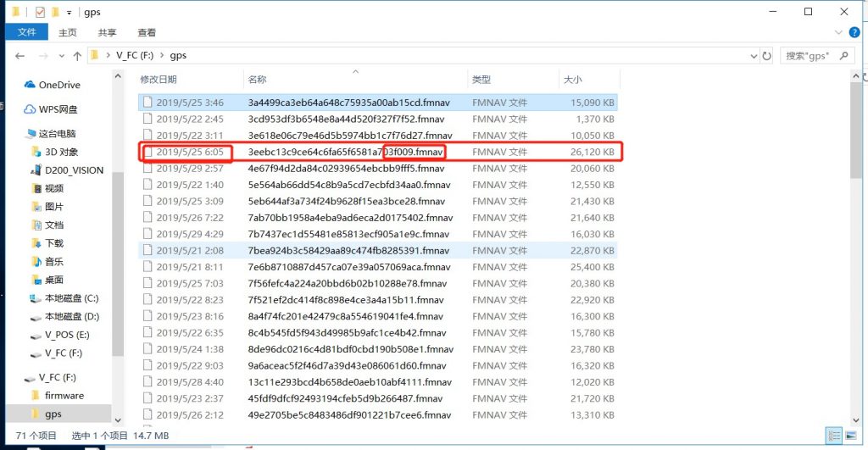
Task: Select file 7e6b8710887d457ca07e39a057069aca.fmnav
Action: point(377,267)
